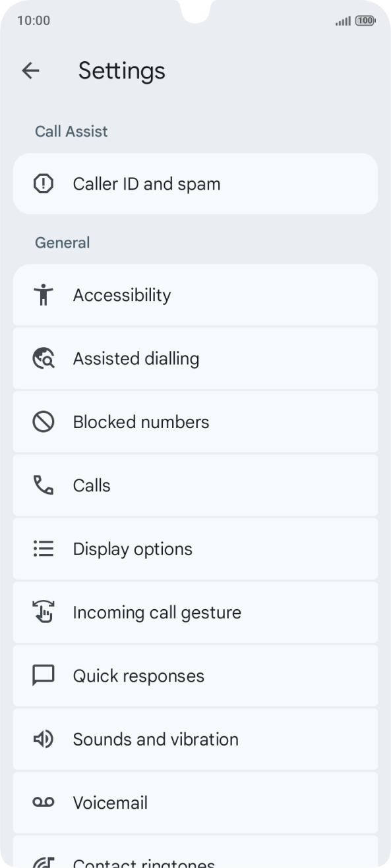Go to Calls settings
Screen dimensions: 391x868
(x=195, y=485)
